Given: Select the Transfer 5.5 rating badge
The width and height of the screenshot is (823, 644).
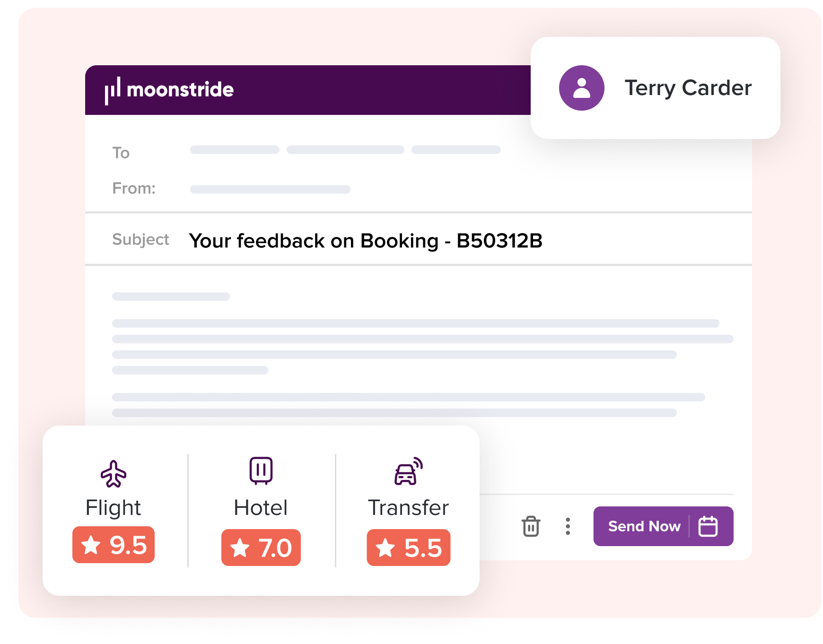Looking at the screenshot, I should tap(408, 548).
